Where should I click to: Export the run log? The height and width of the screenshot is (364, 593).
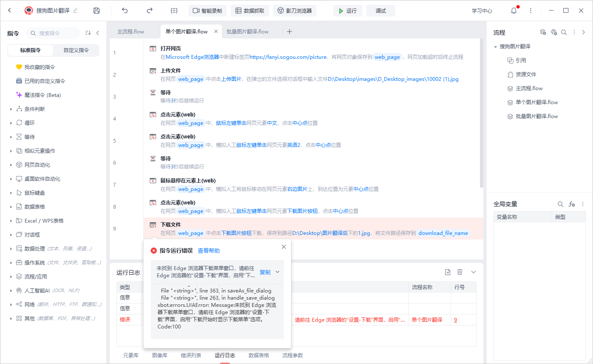click(447, 272)
